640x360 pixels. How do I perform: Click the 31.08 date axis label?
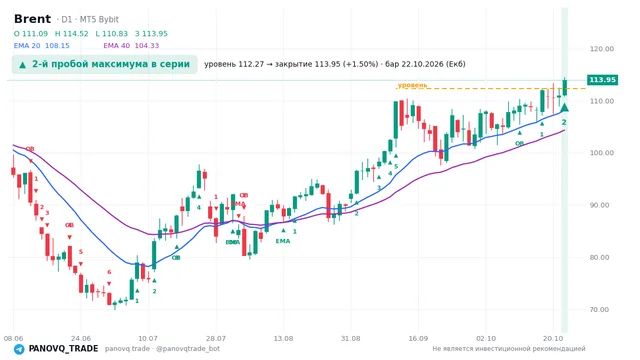(351, 339)
